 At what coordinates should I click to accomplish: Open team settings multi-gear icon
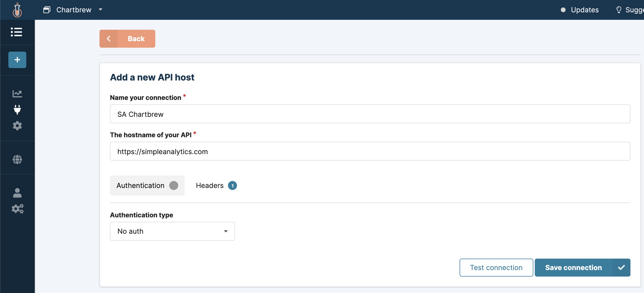point(17,209)
